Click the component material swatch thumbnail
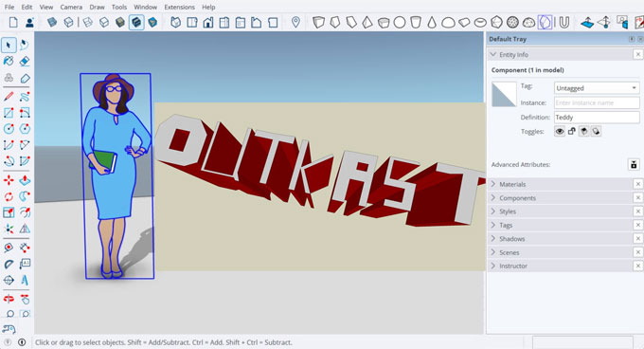Image resolution: width=644 pixels, height=349 pixels. point(504,95)
